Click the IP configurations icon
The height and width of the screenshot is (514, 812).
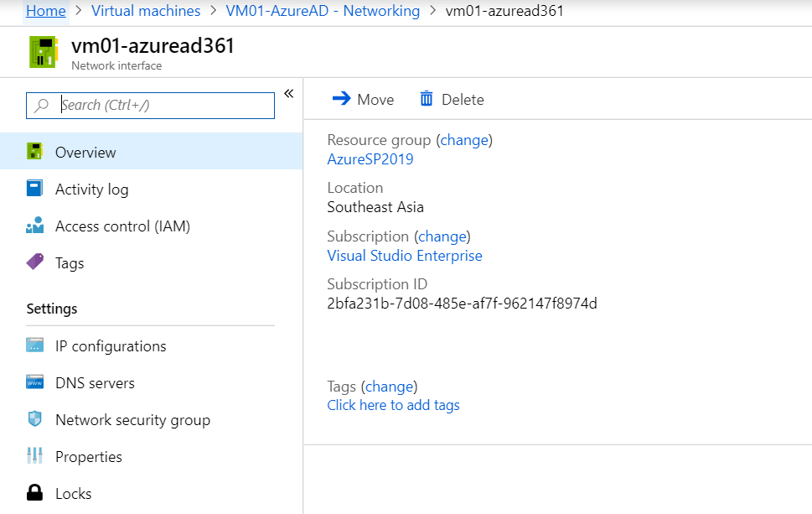coord(34,345)
